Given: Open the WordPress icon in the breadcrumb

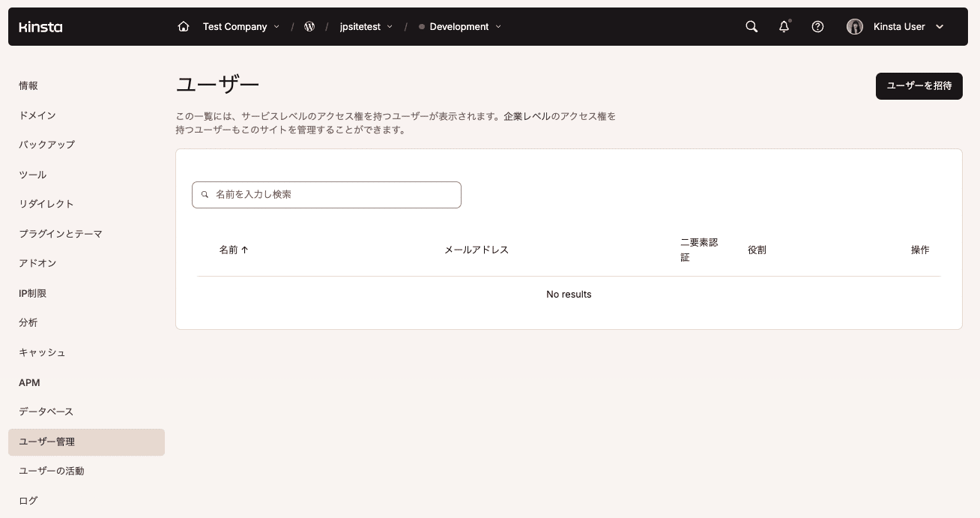Looking at the screenshot, I should (309, 26).
